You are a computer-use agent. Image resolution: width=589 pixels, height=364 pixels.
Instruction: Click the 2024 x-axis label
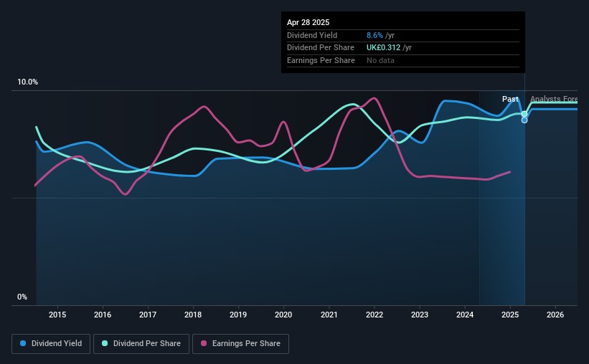pos(465,315)
